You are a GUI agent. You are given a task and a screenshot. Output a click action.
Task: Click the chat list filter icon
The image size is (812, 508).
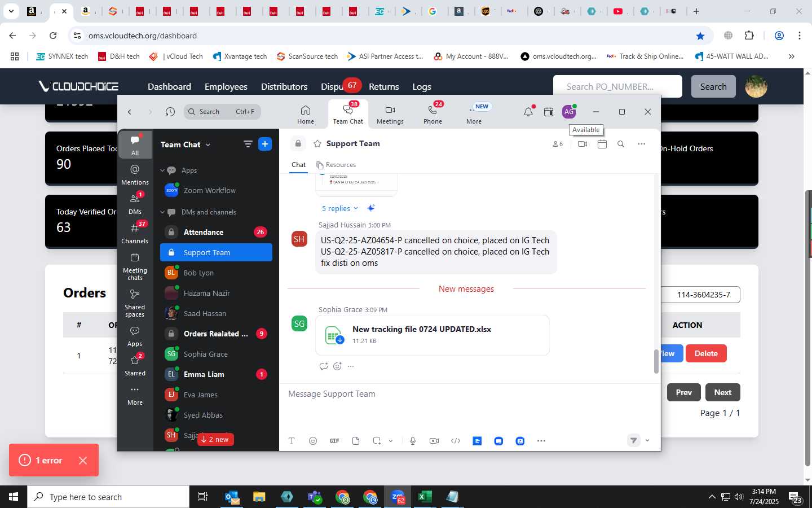pos(248,144)
